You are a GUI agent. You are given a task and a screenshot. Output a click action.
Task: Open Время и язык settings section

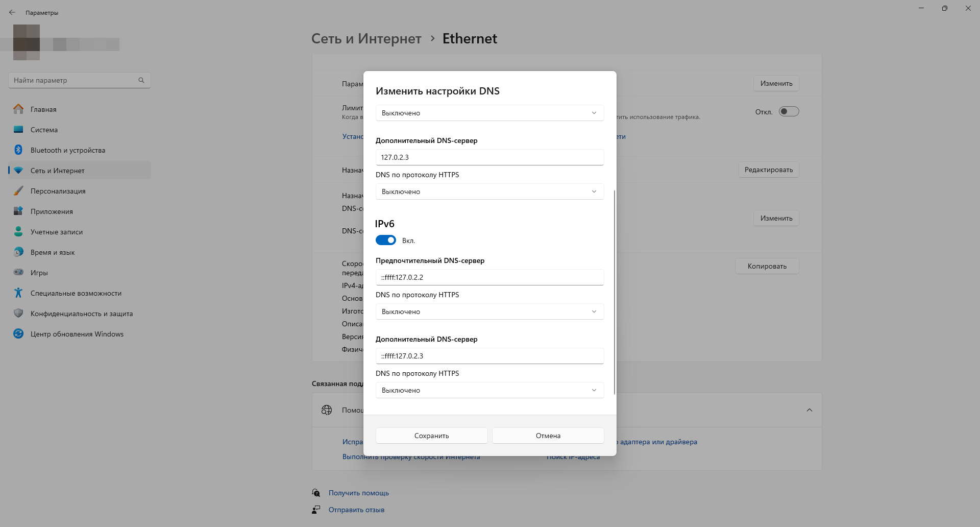[x=52, y=252]
